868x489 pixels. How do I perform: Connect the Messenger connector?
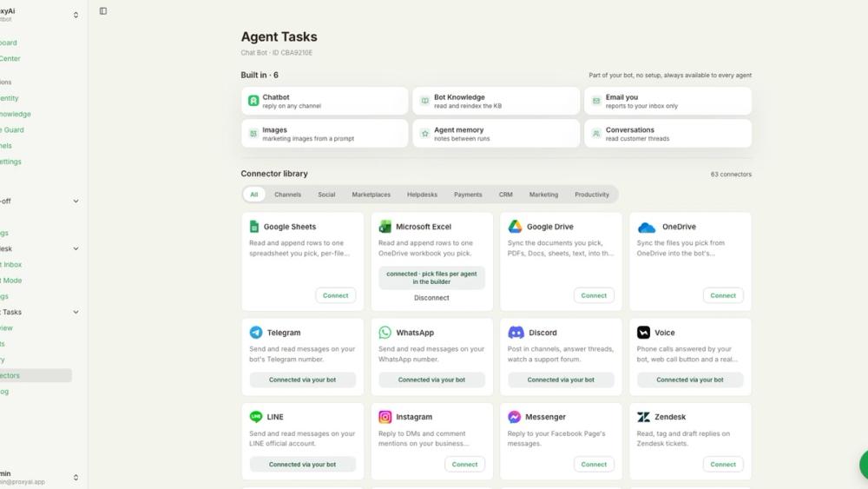(594, 465)
